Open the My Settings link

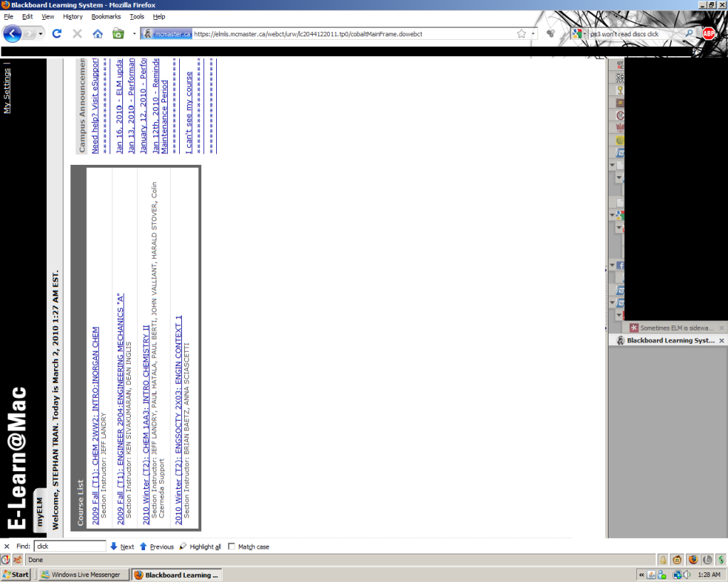[x=6, y=90]
